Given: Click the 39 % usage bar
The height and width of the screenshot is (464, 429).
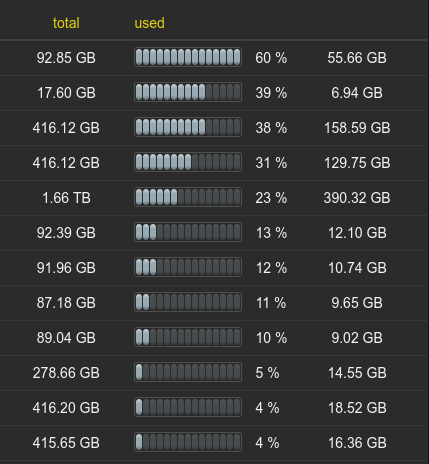Looking at the screenshot, I should pyautogui.click(x=188, y=92).
